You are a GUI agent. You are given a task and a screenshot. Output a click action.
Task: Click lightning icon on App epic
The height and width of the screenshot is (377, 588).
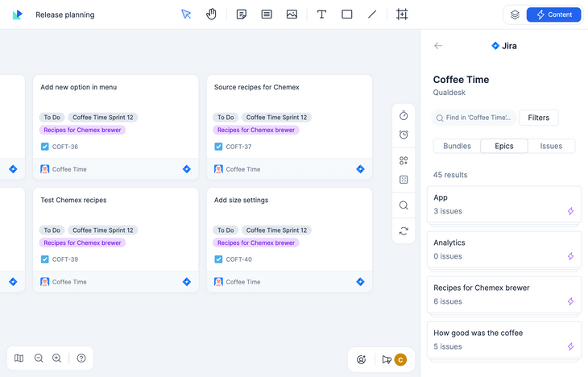pos(570,211)
